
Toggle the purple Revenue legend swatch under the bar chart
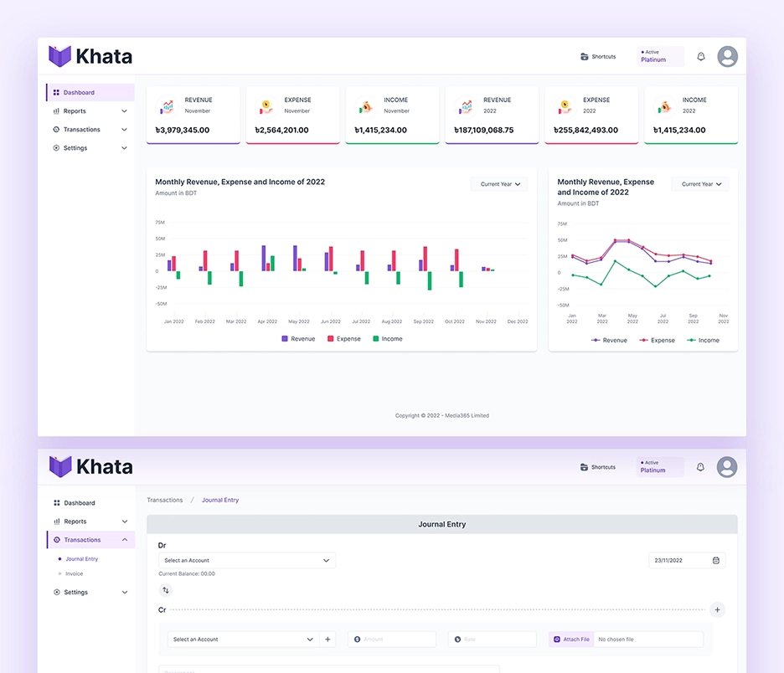285,339
